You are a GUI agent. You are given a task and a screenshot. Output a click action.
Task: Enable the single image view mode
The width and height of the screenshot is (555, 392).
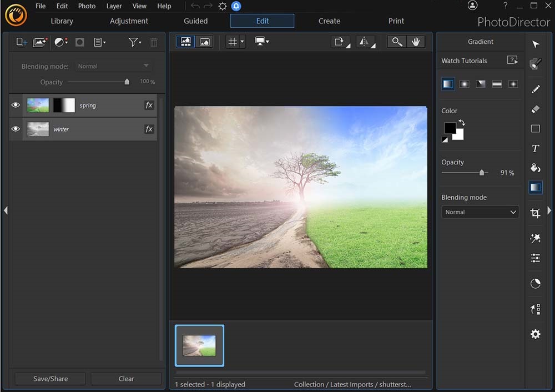[203, 41]
